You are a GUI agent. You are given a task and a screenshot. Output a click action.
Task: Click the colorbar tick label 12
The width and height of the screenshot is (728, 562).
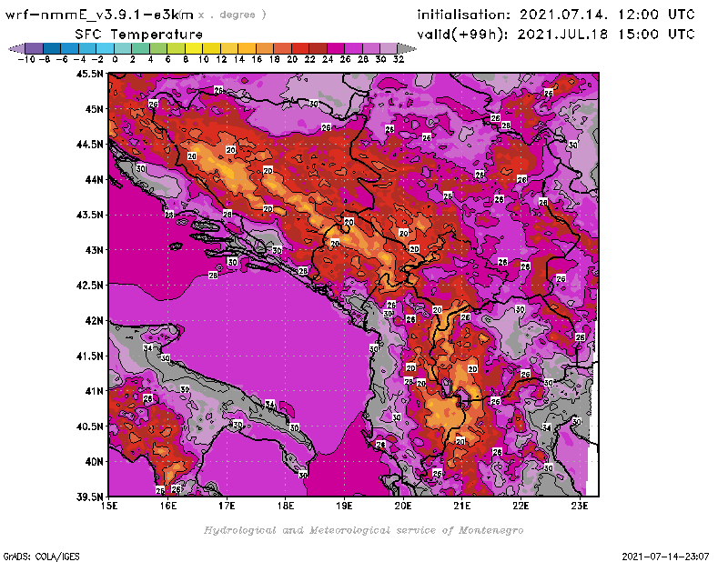click(x=221, y=59)
